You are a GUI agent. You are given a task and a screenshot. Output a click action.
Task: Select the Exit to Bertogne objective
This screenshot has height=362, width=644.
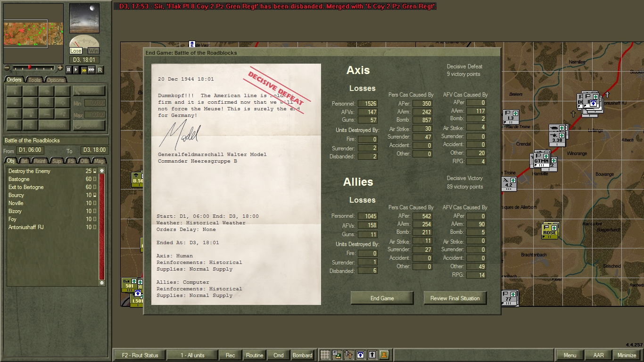coord(52,187)
